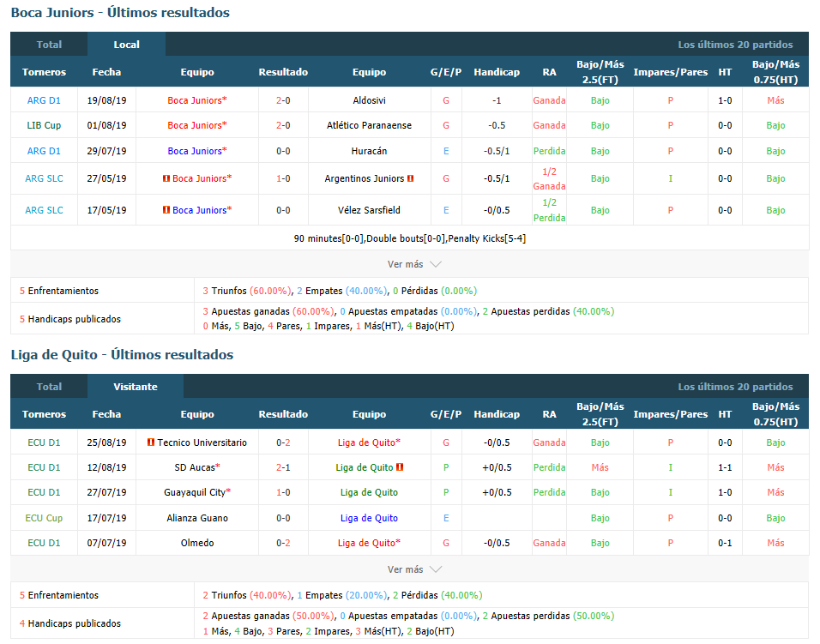Expand 'Ver más' under Liga de Quito results
This screenshot has height=644, width=820.
click(x=414, y=569)
